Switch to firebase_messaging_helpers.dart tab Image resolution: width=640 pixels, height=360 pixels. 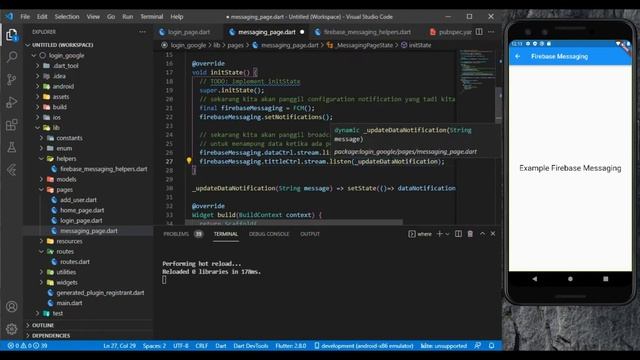coord(367,32)
